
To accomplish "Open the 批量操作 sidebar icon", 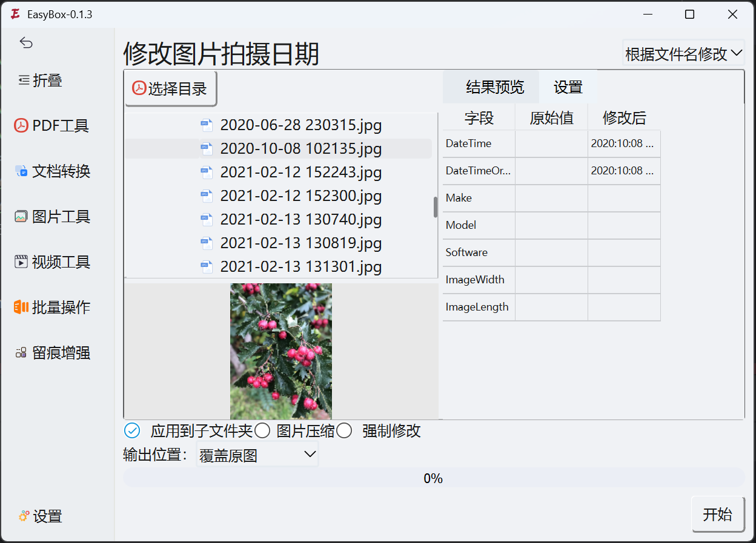I will click(21, 308).
